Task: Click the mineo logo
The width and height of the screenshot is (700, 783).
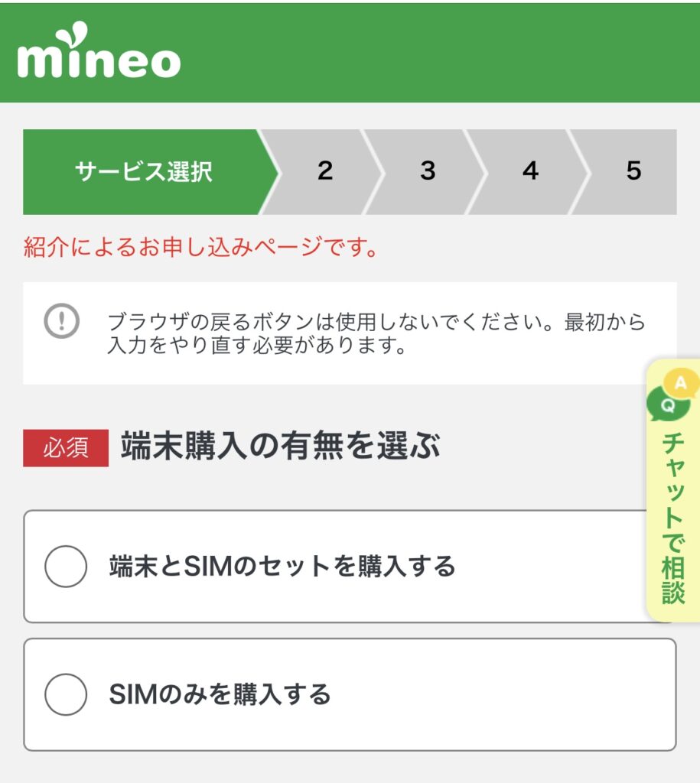Action: (x=99, y=50)
